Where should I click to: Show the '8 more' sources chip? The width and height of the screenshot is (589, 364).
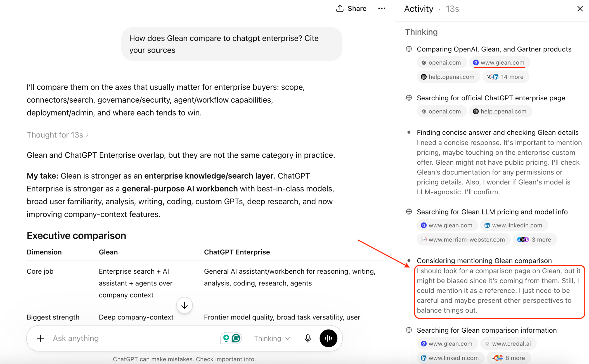tap(509, 358)
